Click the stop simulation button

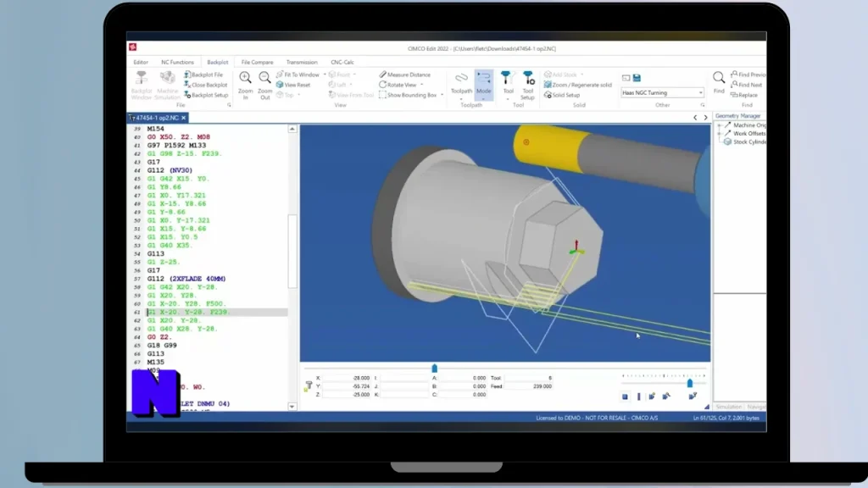click(x=625, y=396)
